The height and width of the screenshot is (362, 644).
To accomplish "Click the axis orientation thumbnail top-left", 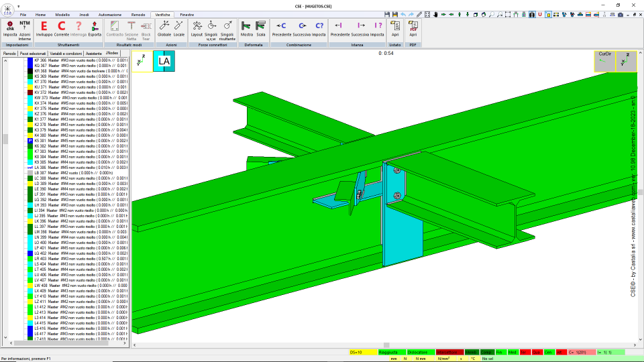I will pos(142,61).
